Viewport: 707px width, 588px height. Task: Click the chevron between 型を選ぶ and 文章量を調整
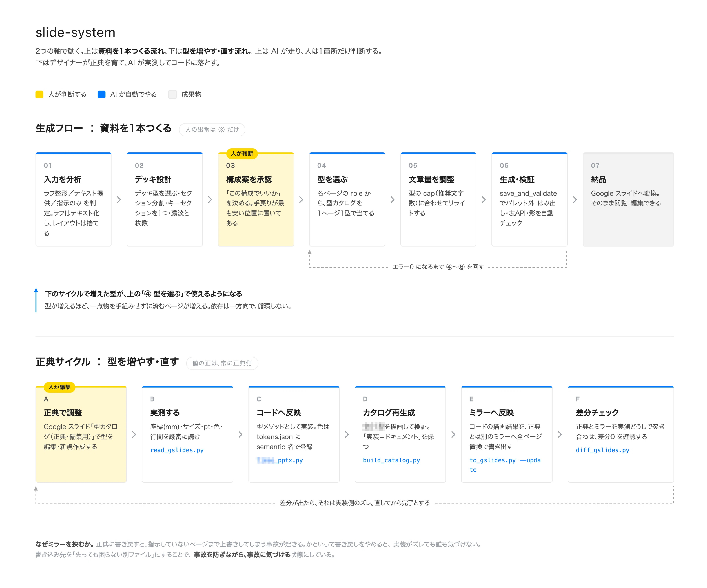[393, 200]
